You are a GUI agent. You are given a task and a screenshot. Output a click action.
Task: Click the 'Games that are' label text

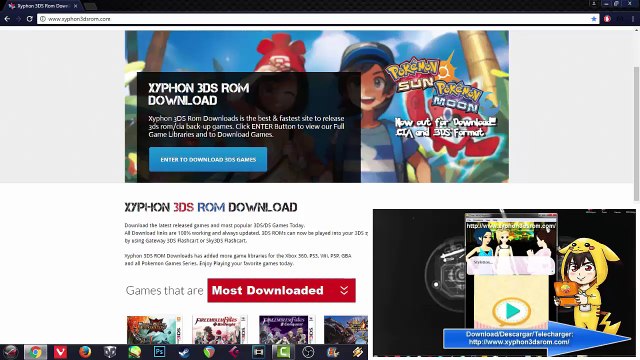164,291
